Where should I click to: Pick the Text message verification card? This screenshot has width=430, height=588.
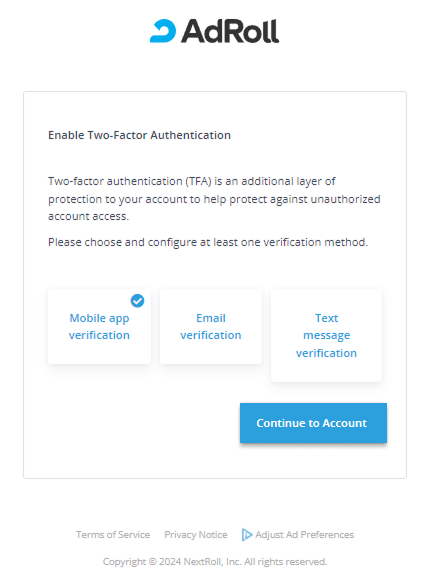[326, 335]
